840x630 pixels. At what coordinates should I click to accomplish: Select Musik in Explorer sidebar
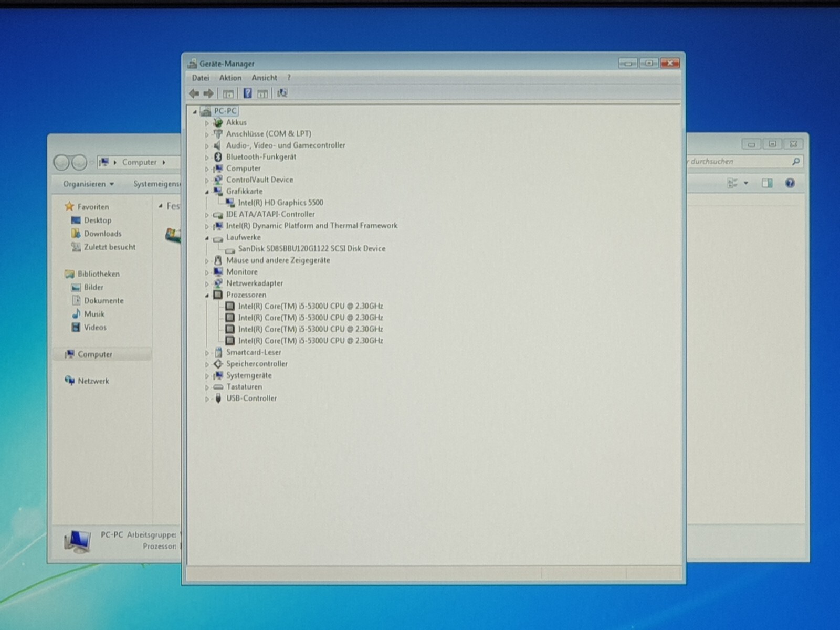pos(94,314)
